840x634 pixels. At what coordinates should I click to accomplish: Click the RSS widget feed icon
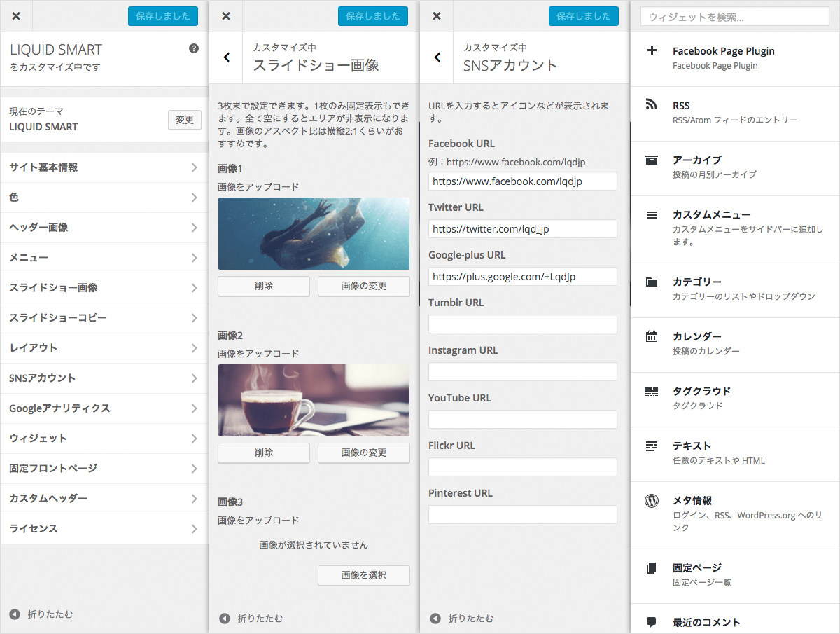pos(652,105)
